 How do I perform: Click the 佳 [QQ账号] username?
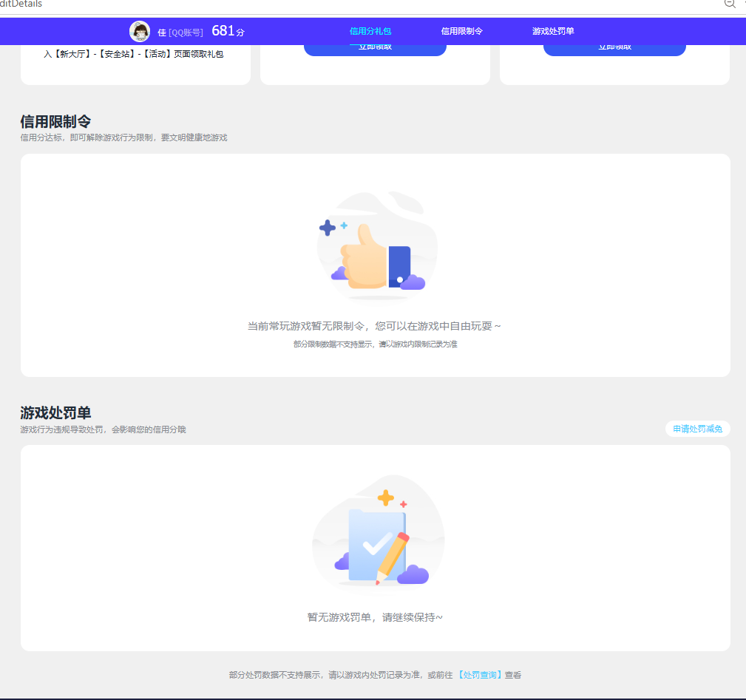tap(180, 33)
